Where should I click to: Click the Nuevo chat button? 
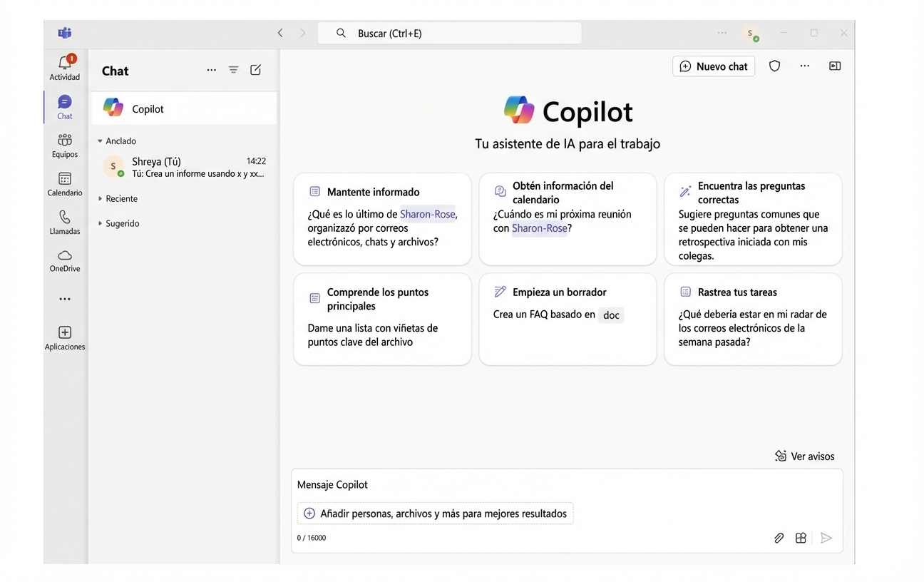coord(713,66)
